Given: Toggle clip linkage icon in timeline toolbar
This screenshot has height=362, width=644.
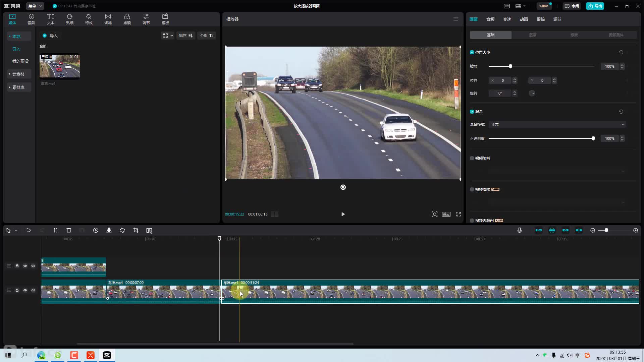Looking at the screenshot, I should (566, 230).
